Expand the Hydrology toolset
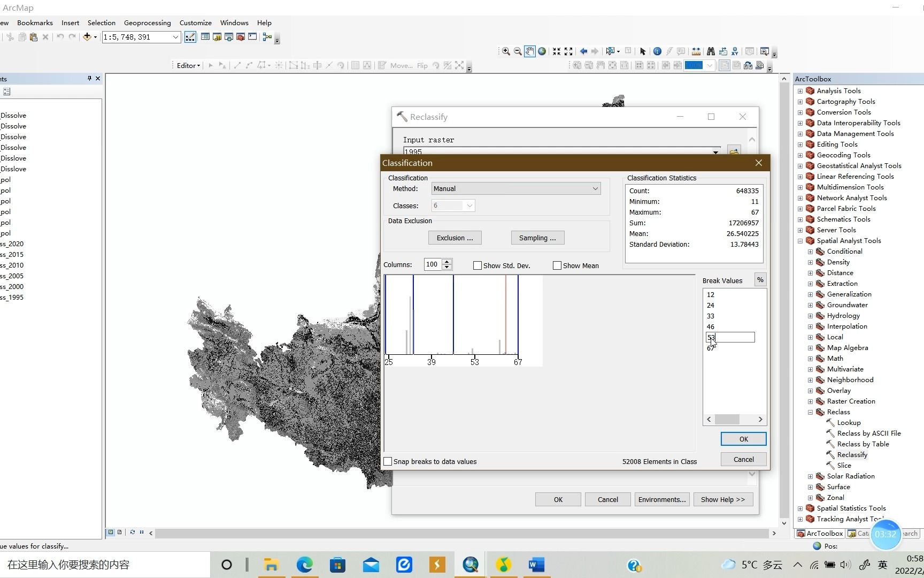Image resolution: width=924 pixels, height=578 pixels. (x=811, y=316)
